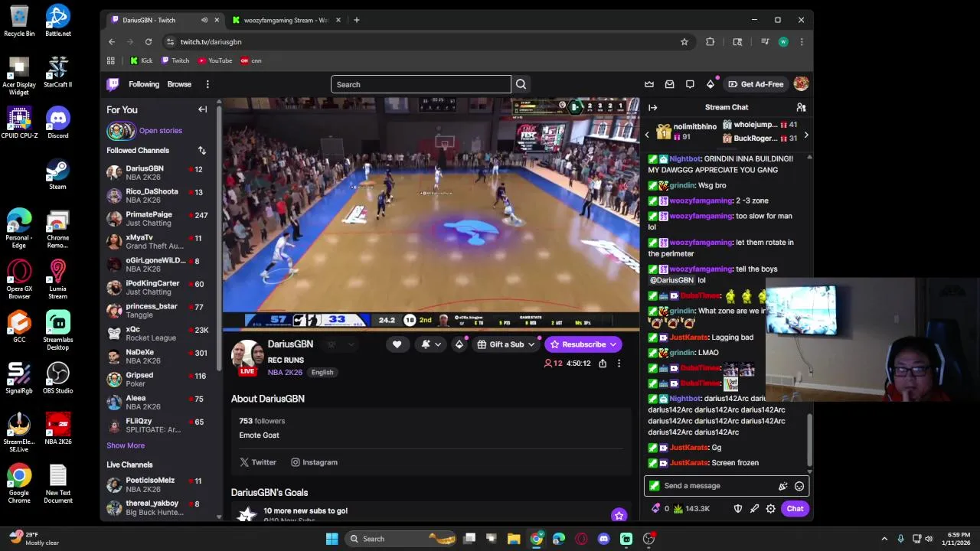Screen dimensions: 980x551
Task: Open the chat community users list icon
Action: [801, 107]
